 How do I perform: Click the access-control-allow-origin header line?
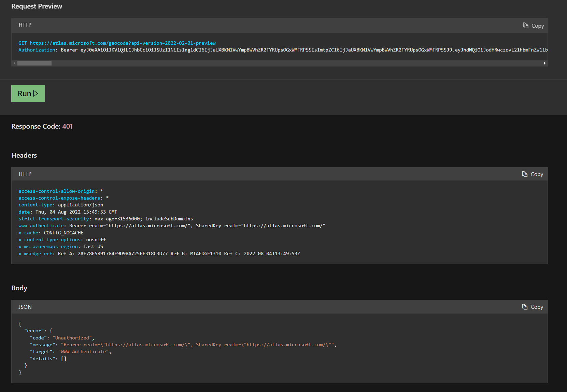click(x=61, y=191)
